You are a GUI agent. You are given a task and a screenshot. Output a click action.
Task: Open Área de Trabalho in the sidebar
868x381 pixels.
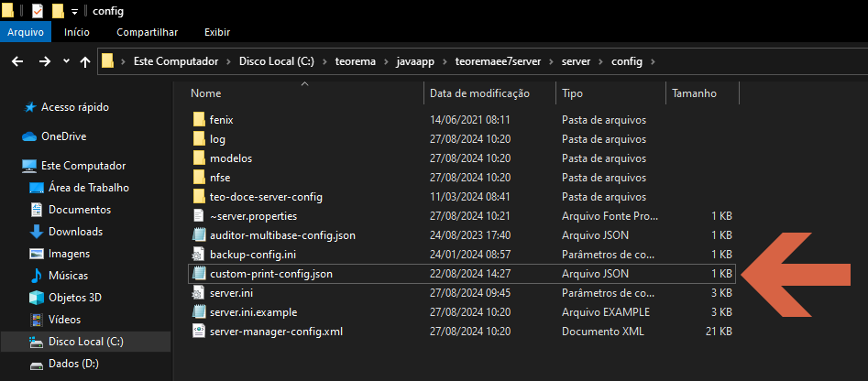89,188
